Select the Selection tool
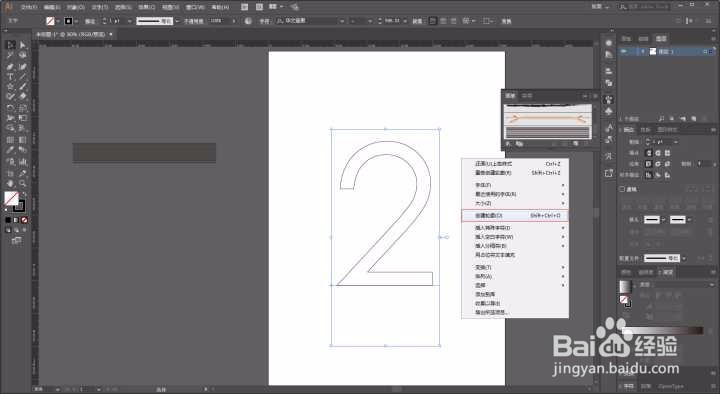This screenshot has height=394, width=720. [11, 45]
